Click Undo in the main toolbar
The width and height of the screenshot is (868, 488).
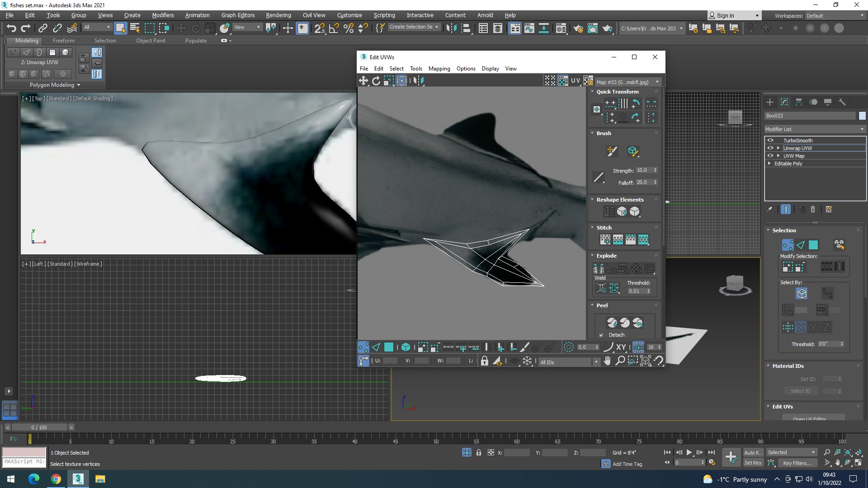(x=11, y=28)
